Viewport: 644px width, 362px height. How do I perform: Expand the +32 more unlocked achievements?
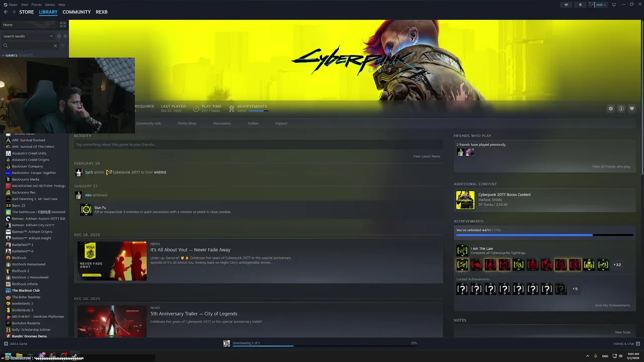[617, 264]
